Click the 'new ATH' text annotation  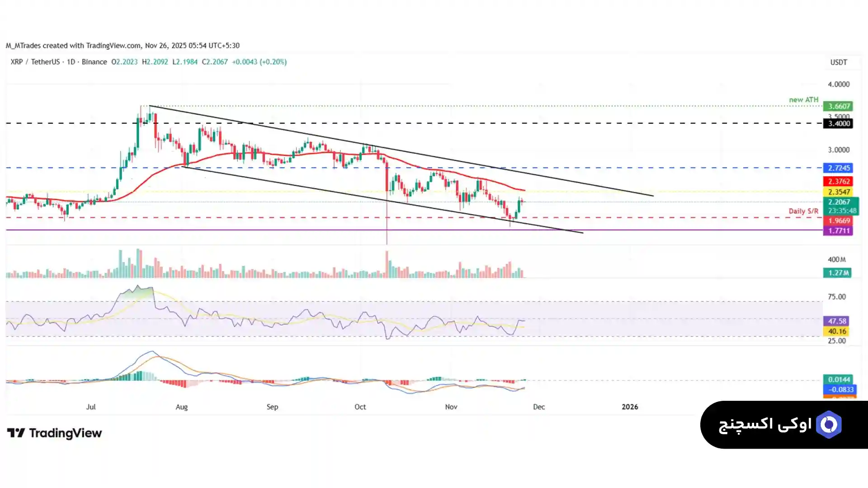click(x=803, y=99)
